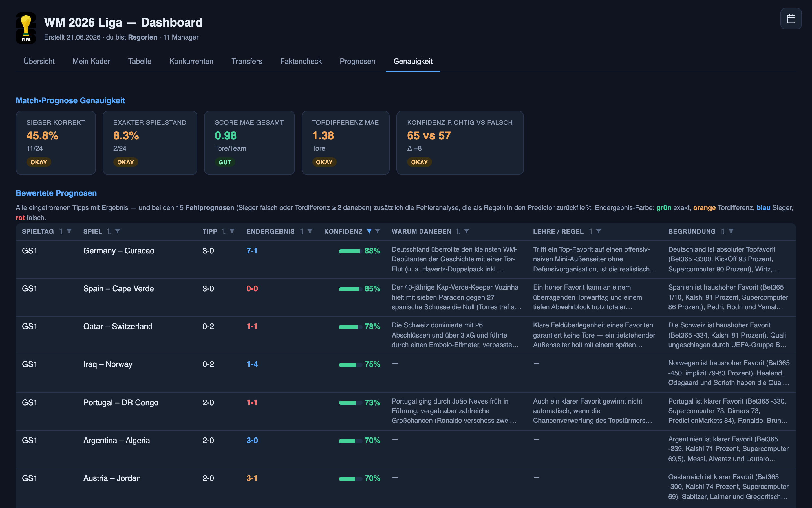
Task: Click the Tordifferenz MAE 1.38 card
Action: 345,143
